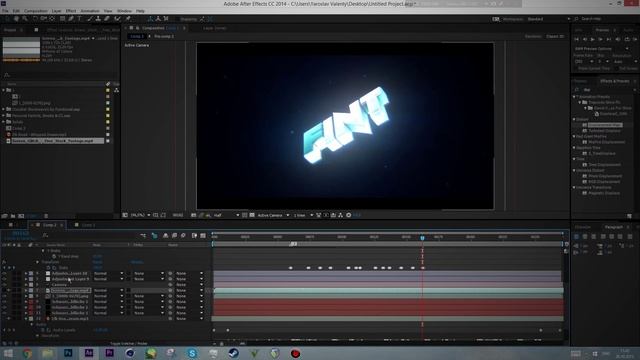640x360 pixels.
Task: Delete the selected project item with the trash icon
Action: click(x=46, y=216)
